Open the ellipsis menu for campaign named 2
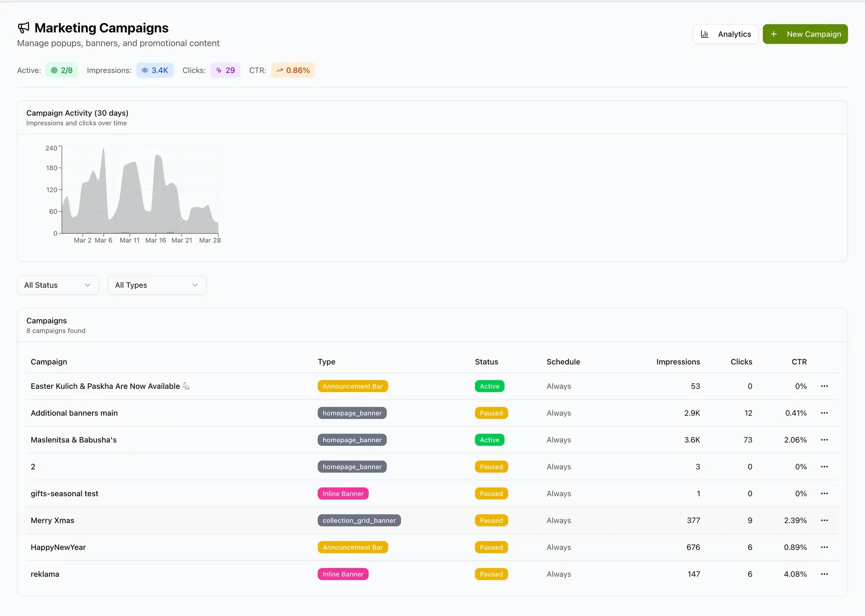 point(824,466)
